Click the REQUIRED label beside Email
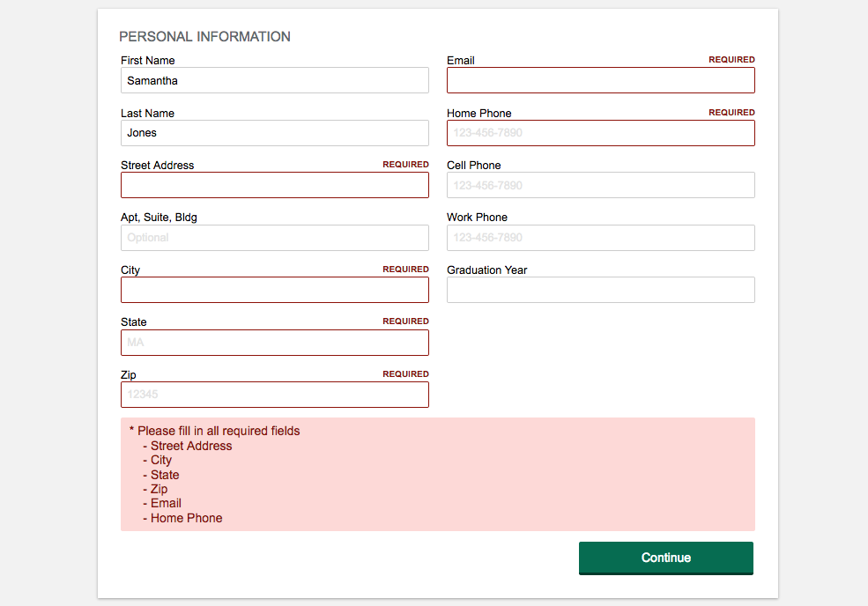 (x=731, y=59)
